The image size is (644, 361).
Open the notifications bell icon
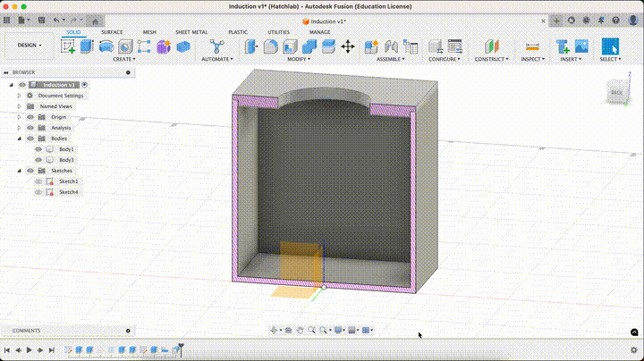[601, 20]
